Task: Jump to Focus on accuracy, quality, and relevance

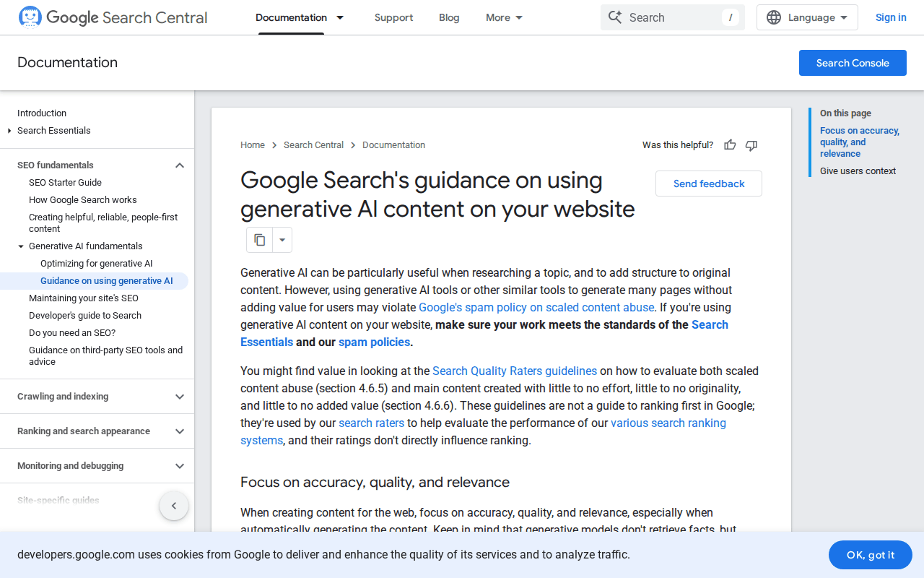Action: pyautogui.click(x=860, y=142)
